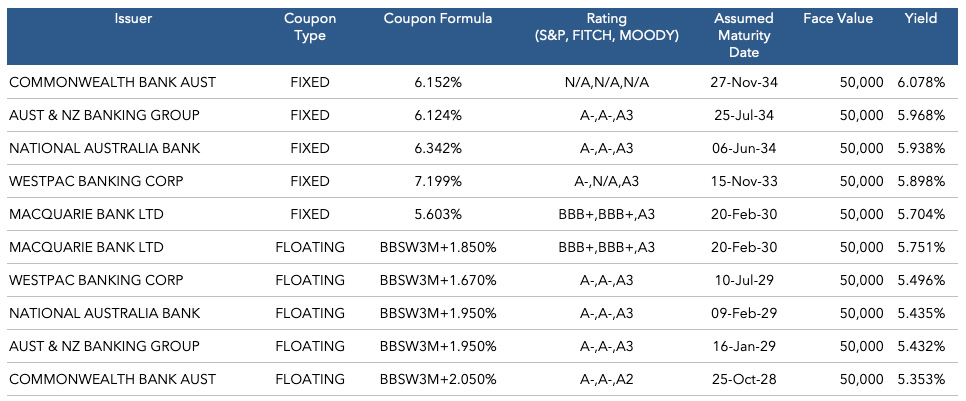Select the Commonwealth Bank Aust fixed row
The image size is (966, 401).
click(x=483, y=83)
